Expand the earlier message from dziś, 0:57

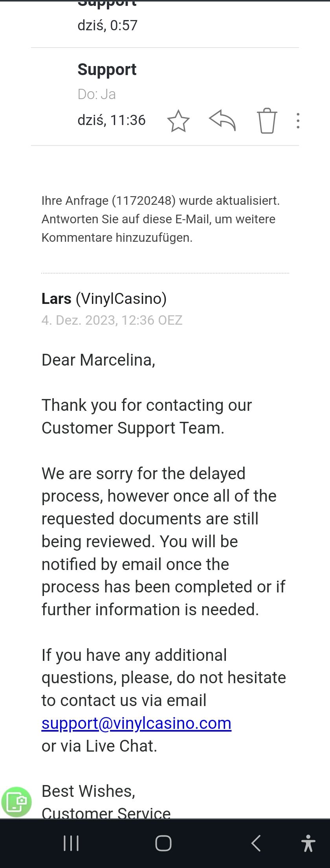coord(108,25)
